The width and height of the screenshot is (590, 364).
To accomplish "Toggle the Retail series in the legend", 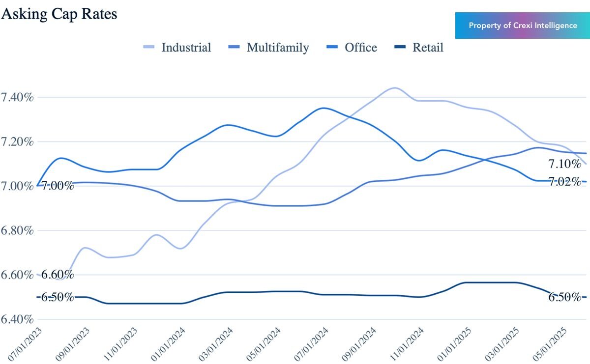I will (x=419, y=48).
